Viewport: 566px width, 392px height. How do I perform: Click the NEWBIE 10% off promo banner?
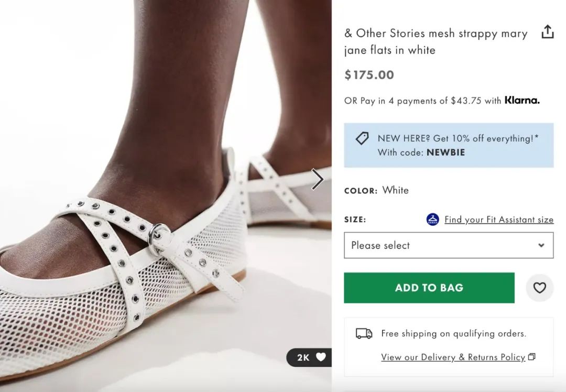pyautogui.click(x=449, y=145)
